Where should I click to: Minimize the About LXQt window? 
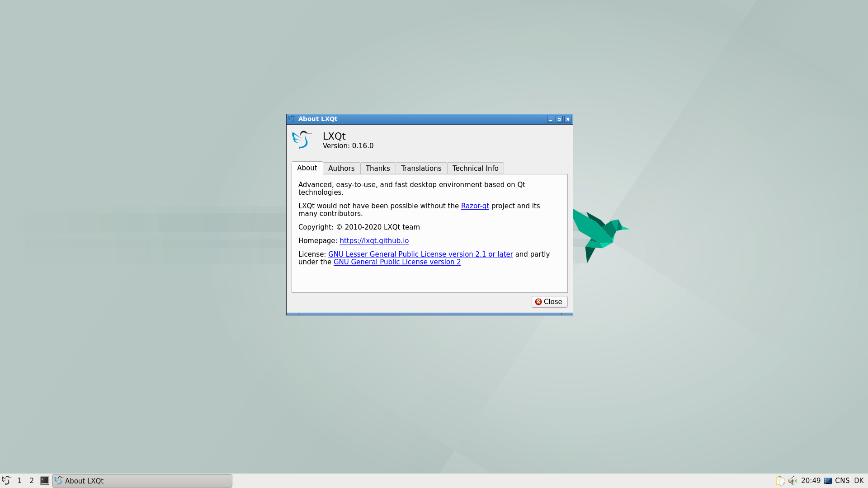(550, 119)
